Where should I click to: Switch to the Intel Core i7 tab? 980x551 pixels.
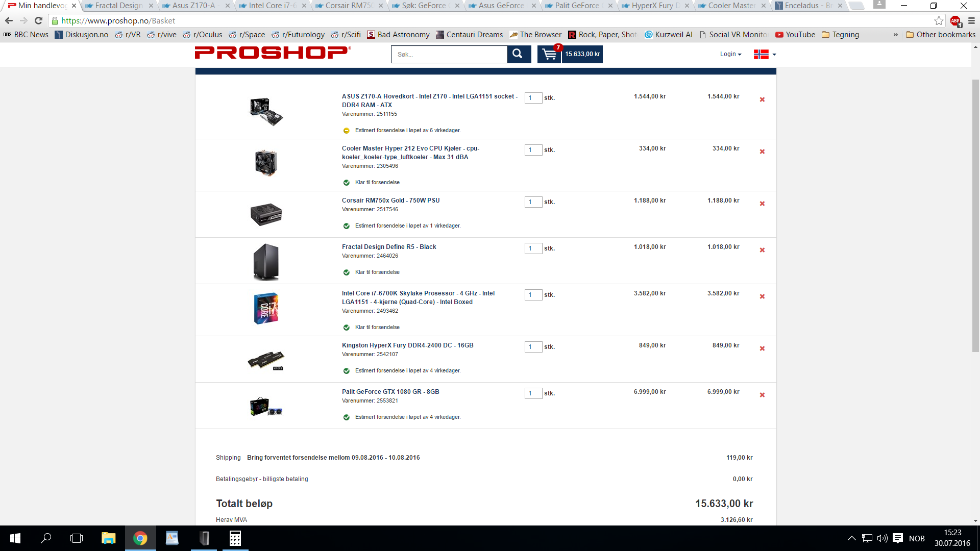coord(272,6)
